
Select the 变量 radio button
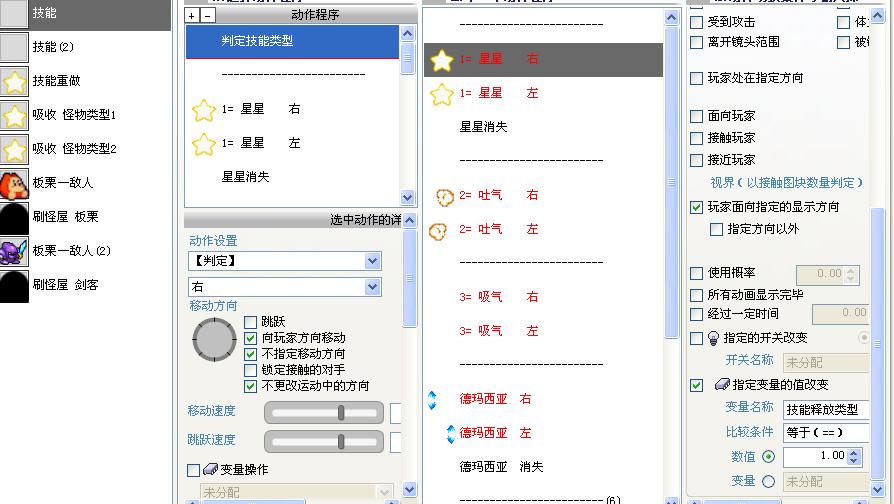click(769, 481)
